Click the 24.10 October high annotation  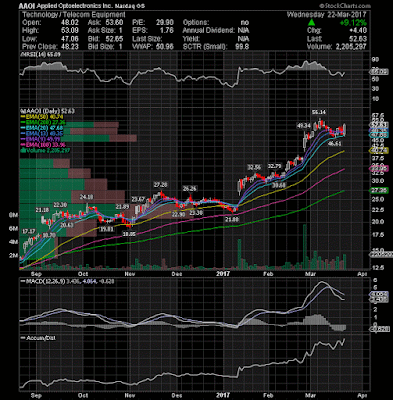[x=87, y=197]
